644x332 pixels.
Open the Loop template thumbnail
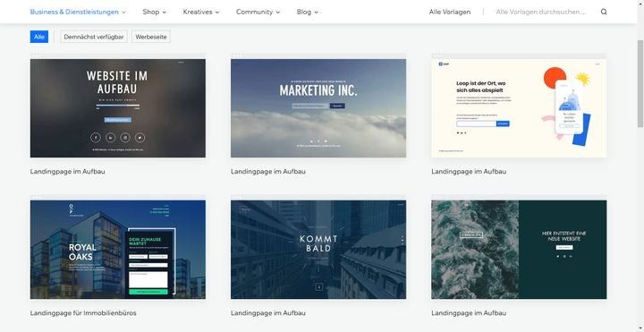(519, 108)
